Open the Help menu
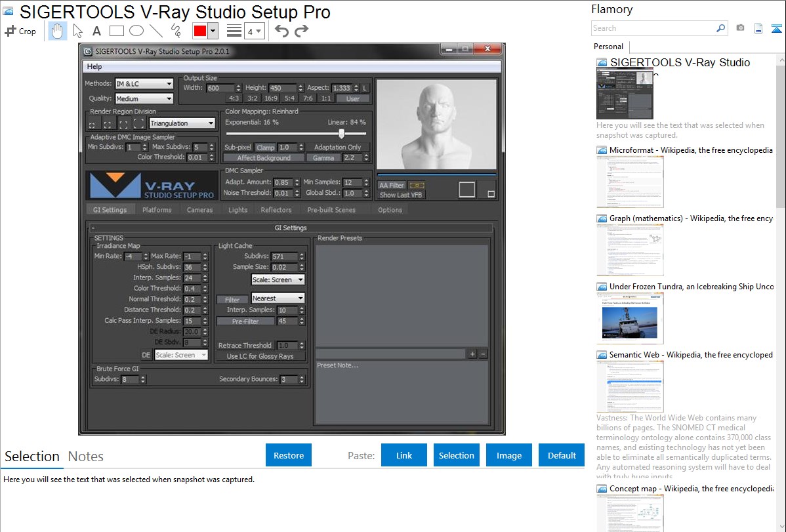The width and height of the screenshot is (786, 532). (x=94, y=66)
